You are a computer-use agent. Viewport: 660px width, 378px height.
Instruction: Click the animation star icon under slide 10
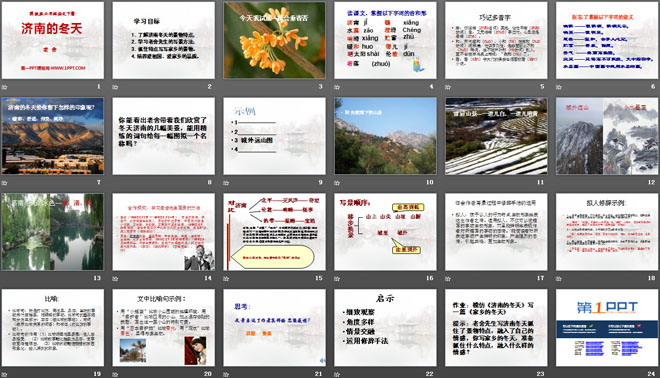click(337, 183)
